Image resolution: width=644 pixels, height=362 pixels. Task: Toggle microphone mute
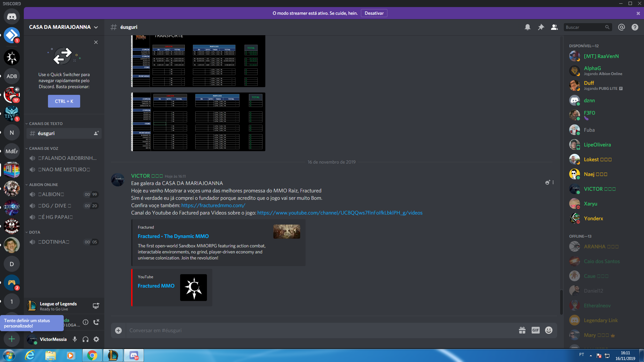point(75,339)
